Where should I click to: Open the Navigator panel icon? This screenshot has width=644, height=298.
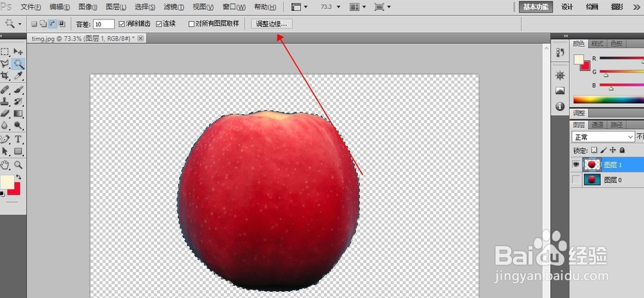pos(560,75)
